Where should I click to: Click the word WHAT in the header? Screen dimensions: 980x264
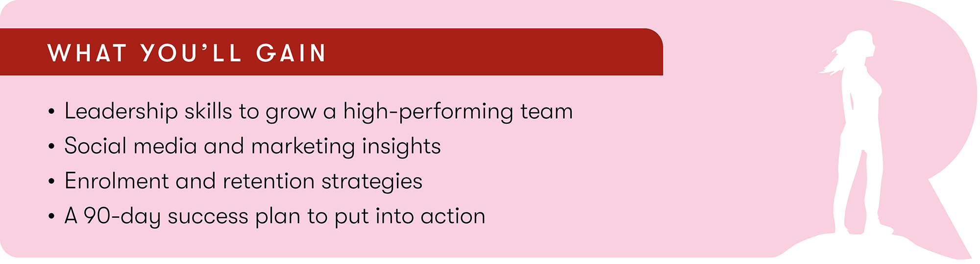click(87, 53)
